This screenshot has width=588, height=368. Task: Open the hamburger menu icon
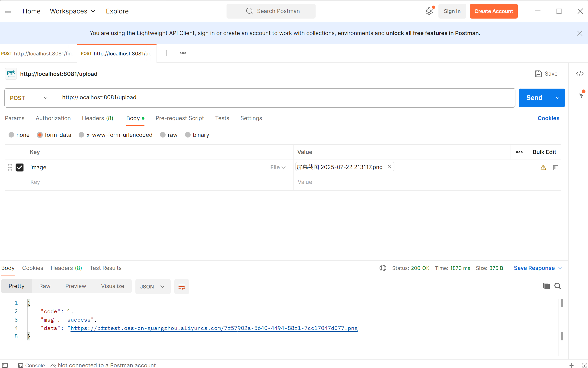tap(8, 11)
